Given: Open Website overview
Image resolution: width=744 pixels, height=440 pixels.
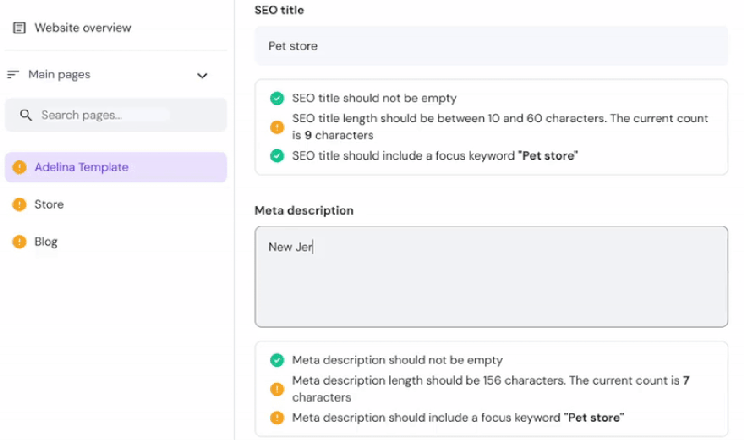Looking at the screenshot, I should (x=83, y=28).
